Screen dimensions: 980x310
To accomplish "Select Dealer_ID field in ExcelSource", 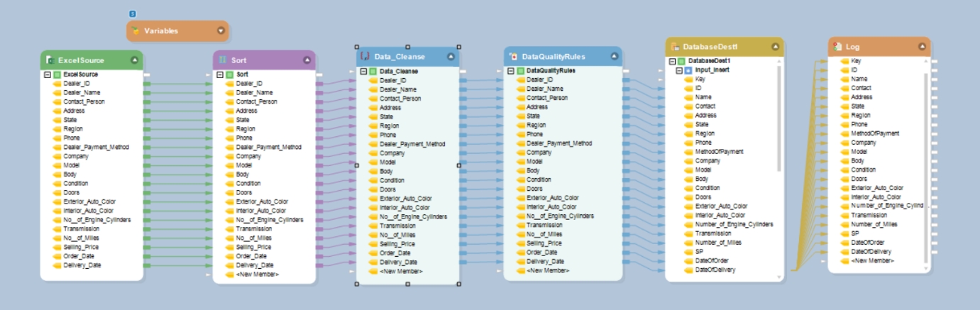I will (77, 83).
